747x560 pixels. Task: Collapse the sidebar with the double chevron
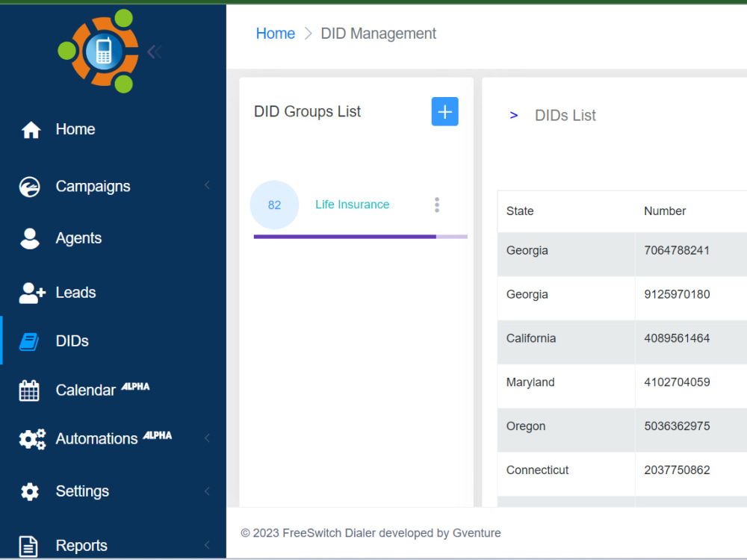tap(154, 51)
